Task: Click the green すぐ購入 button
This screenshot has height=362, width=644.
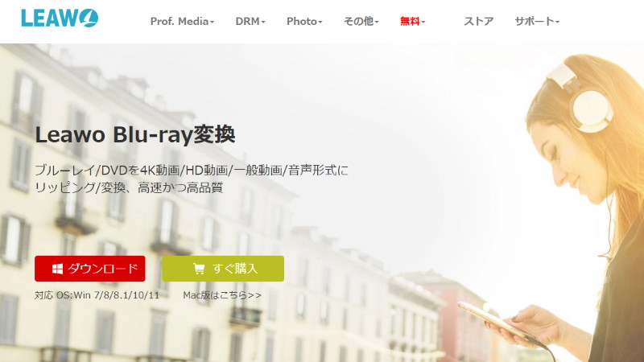Action: [x=223, y=269]
